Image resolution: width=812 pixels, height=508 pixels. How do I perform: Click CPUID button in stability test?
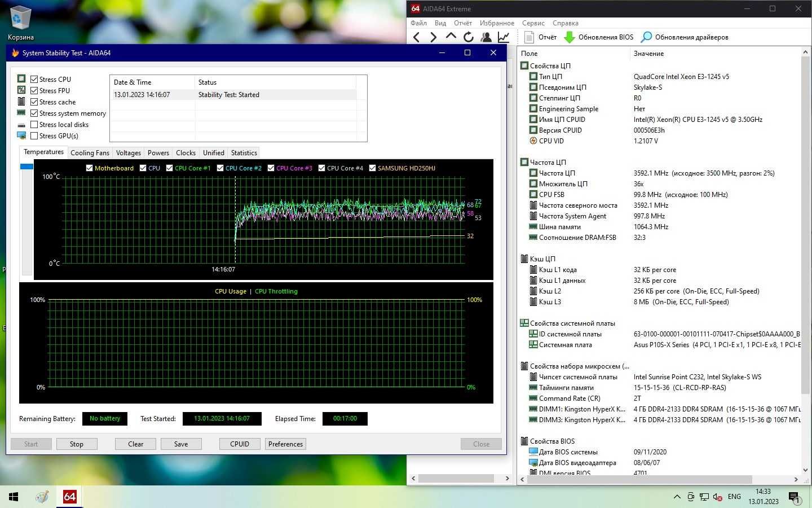pyautogui.click(x=240, y=444)
